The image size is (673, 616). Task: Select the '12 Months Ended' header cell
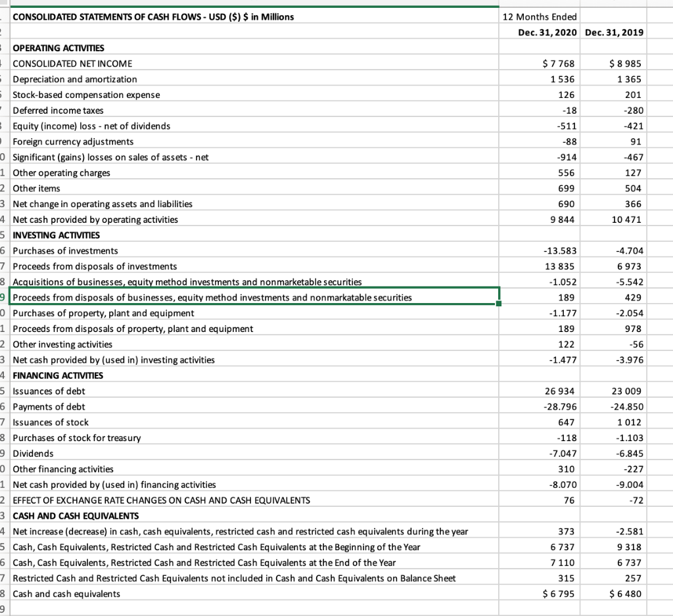pos(540,16)
